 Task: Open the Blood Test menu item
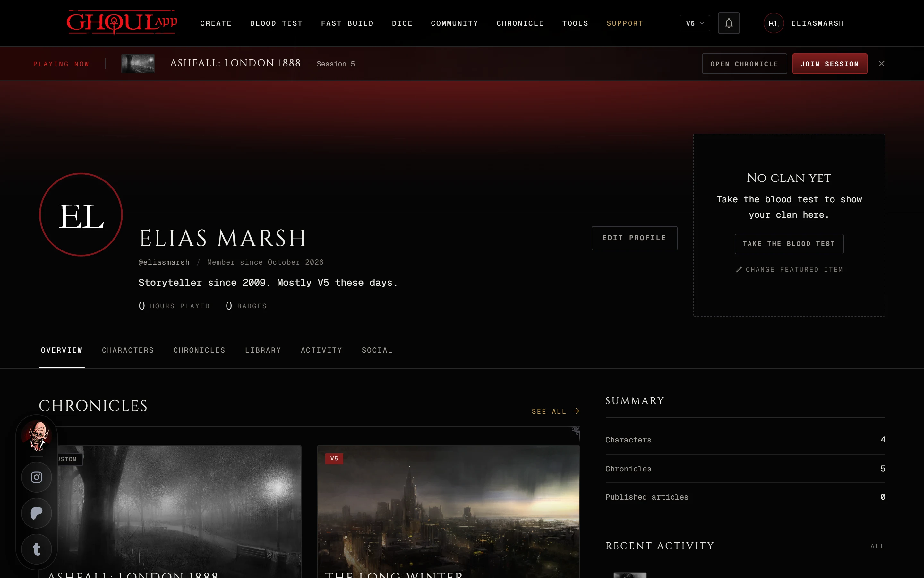(276, 23)
